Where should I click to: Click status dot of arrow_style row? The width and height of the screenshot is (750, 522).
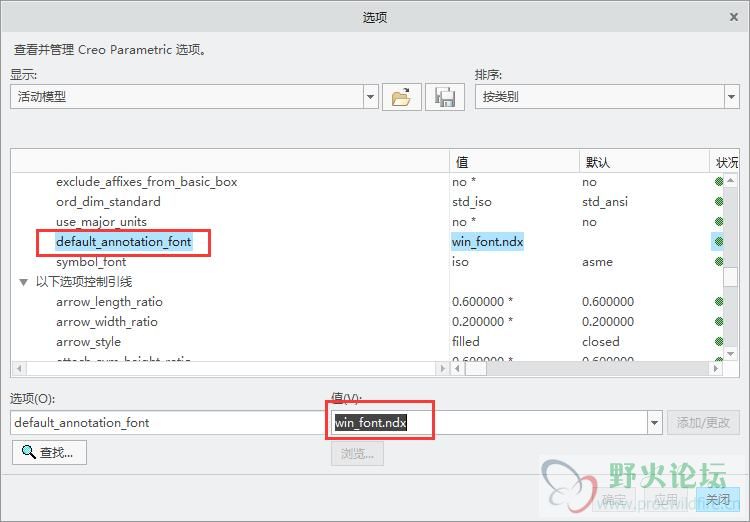pos(718,342)
